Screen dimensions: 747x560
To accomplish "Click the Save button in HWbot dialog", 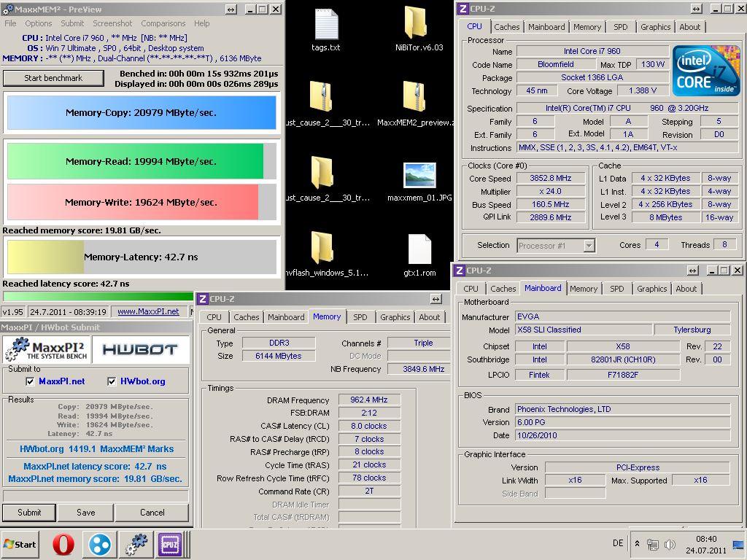I will (86, 513).
